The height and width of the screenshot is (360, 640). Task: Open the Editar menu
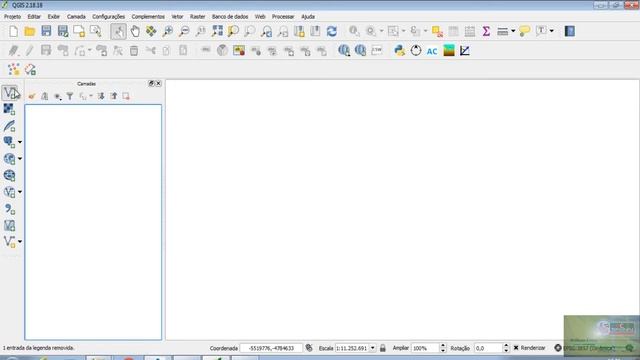pos(34,17)
